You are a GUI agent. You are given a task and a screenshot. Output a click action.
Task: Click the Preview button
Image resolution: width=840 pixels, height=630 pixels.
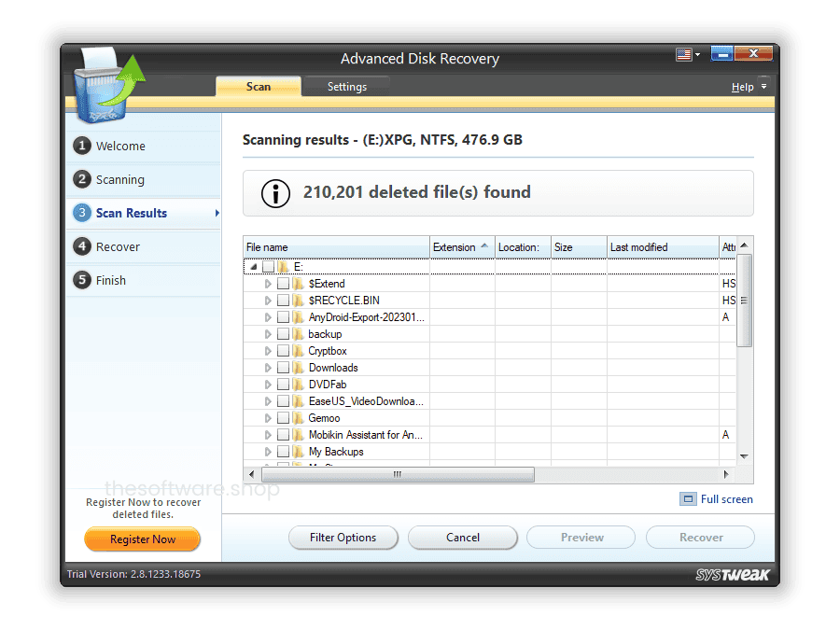point(581,538)
